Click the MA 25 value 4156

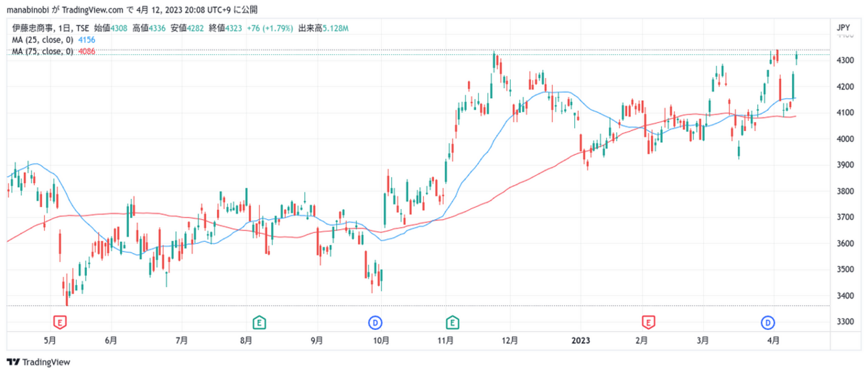coord(87,39)
